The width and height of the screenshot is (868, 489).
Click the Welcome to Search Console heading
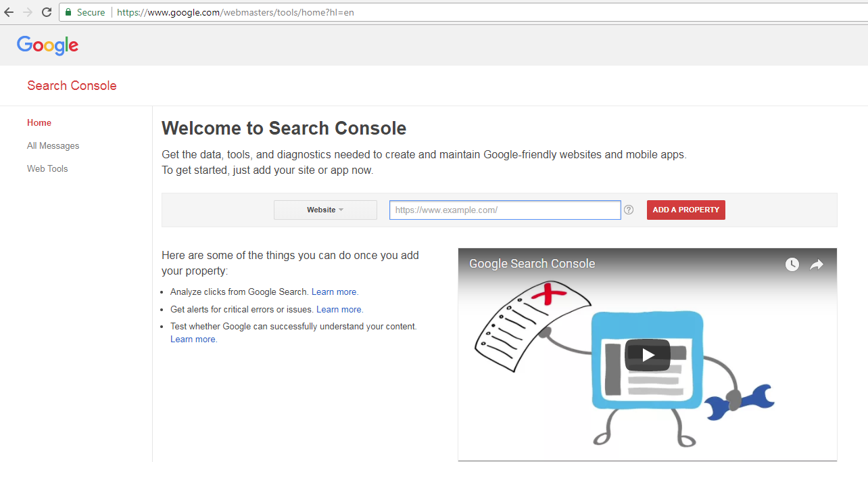pos(284,128)
